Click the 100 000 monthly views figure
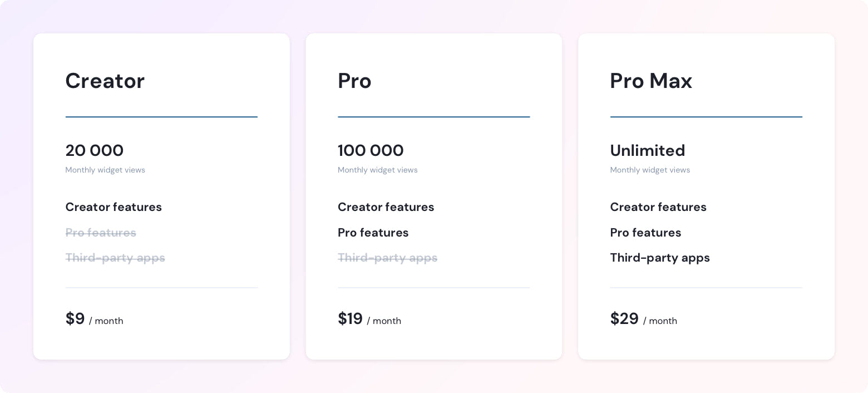Viewport: 868px width, 393px height. pyautogui.click(x=371, y=150)
